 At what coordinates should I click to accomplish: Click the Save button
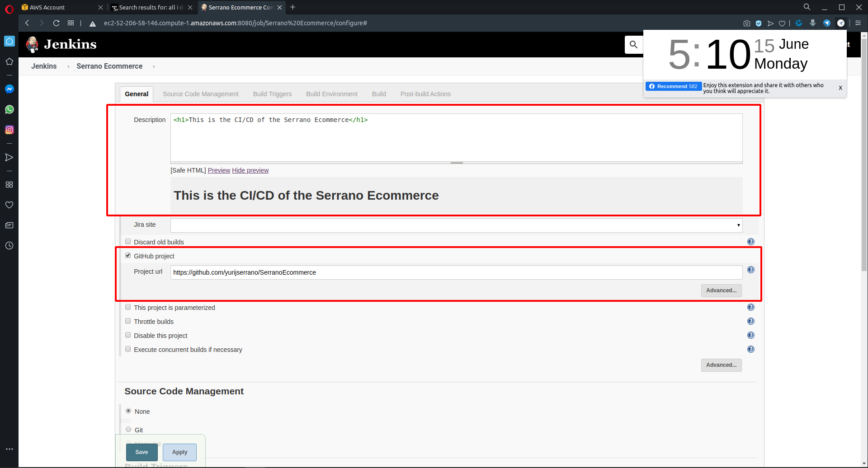pos(142,452)
